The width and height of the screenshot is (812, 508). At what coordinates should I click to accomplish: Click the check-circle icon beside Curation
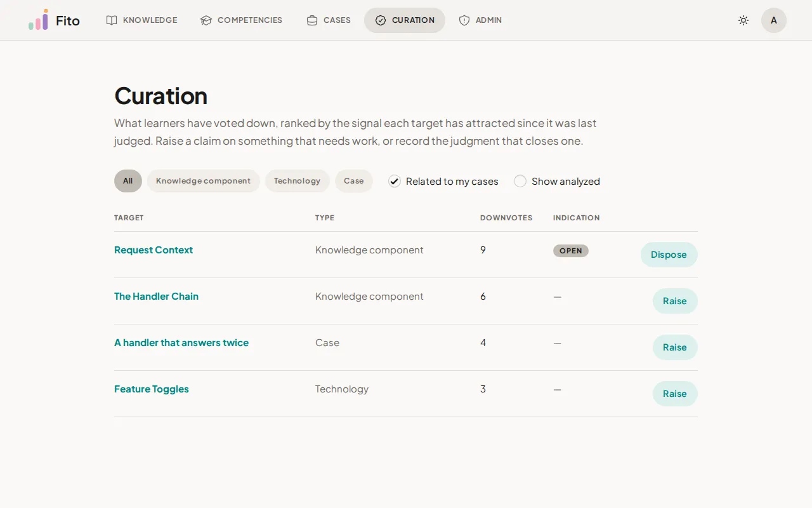click(x=381, y=20)
